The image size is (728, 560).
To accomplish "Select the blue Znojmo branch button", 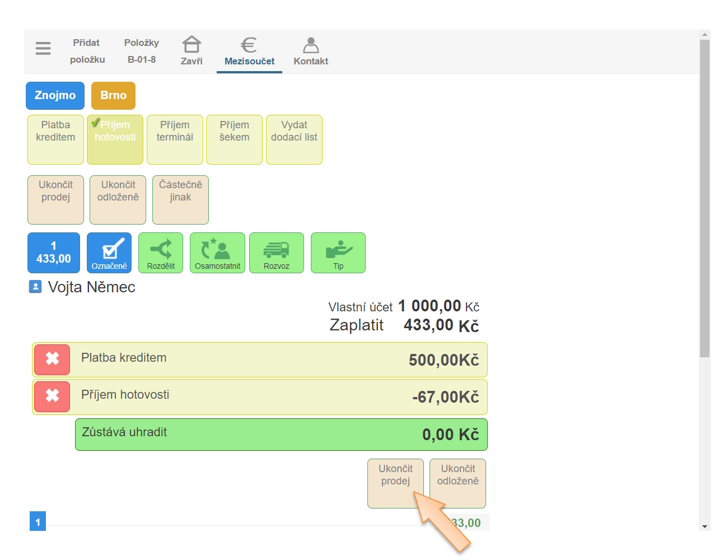I will pos(55,96).
